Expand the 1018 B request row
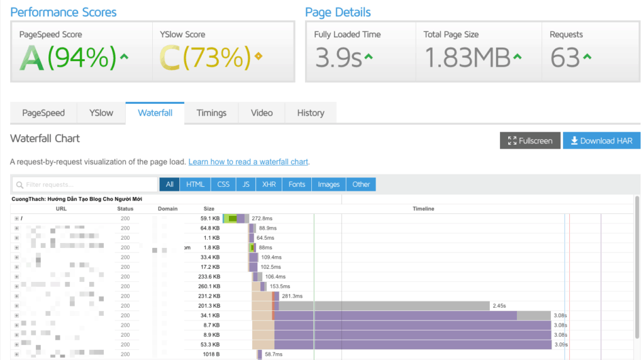The image size is (644, 360). pos(16,354)
